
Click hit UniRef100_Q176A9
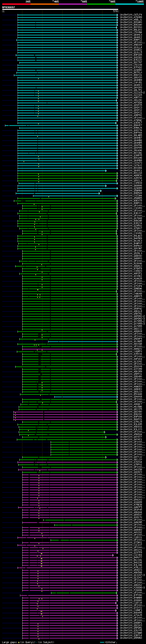[x=131, y=218]
